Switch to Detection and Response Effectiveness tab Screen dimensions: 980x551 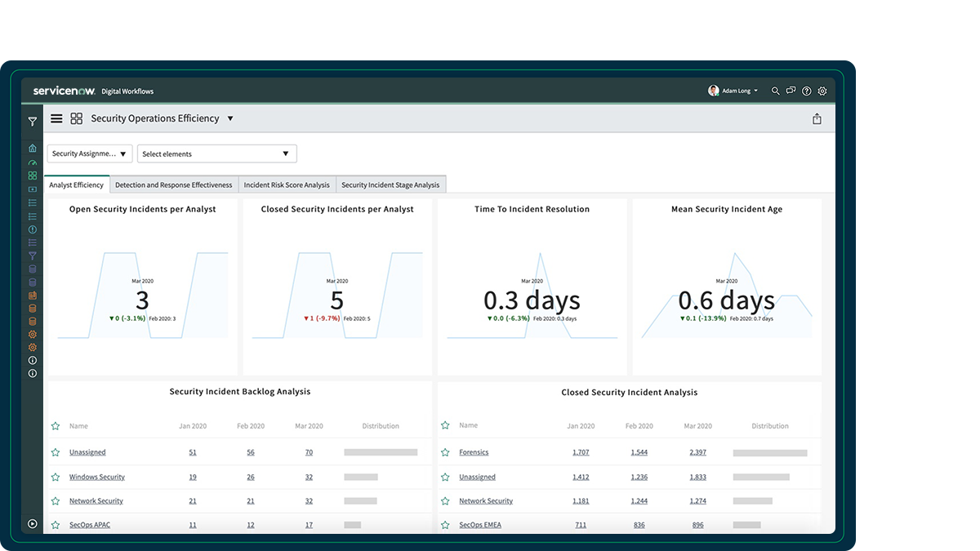[173, 185]
